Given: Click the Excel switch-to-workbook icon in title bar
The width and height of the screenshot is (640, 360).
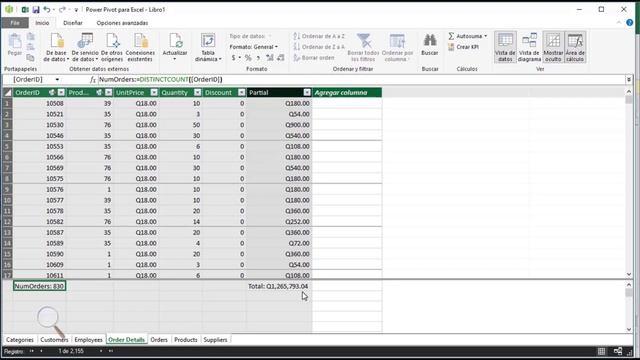Looking at the screenshot, I should pyautogui.click(x=25, y=9).
